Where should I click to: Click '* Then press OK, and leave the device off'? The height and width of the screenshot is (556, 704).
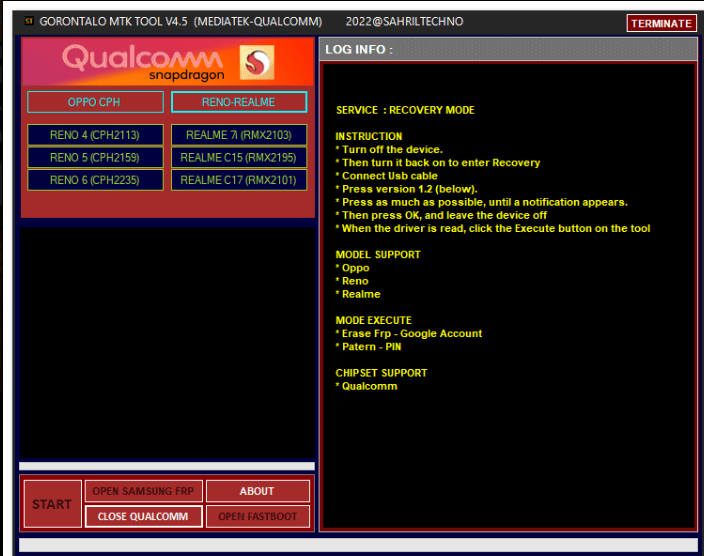pyautogui.click(x=441, y=215)
